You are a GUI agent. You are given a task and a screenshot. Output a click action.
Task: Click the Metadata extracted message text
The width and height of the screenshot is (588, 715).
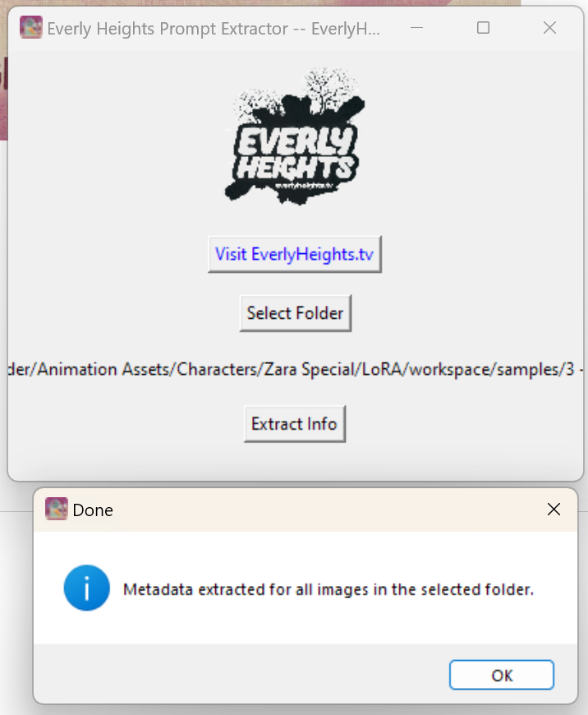pos(328,589)
